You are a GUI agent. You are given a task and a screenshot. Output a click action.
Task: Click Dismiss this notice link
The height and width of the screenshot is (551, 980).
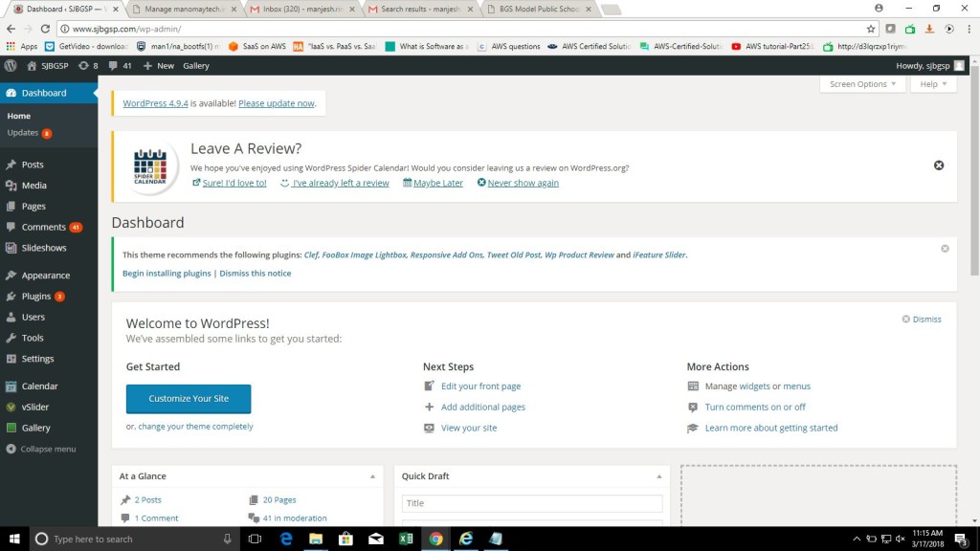[x=255, y=274]
